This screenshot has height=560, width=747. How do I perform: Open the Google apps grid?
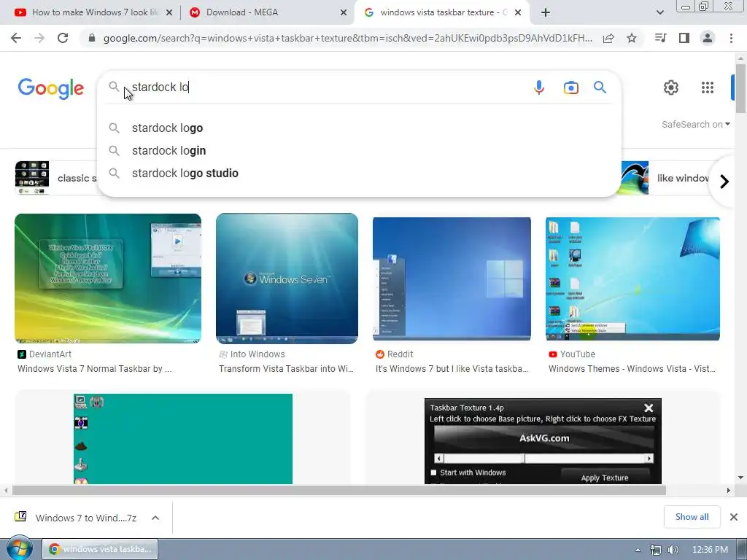pyautogui.click(x=708, y=87)
